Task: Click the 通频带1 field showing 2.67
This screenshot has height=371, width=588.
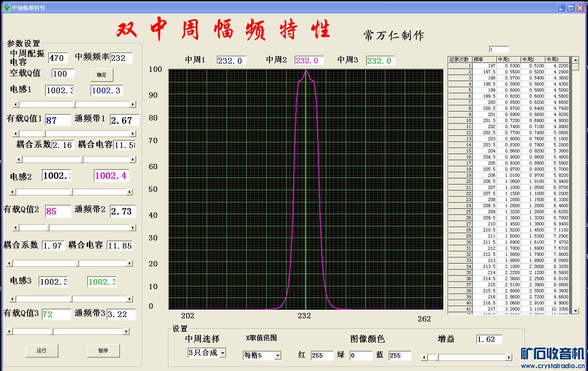Action: point(124,120)
